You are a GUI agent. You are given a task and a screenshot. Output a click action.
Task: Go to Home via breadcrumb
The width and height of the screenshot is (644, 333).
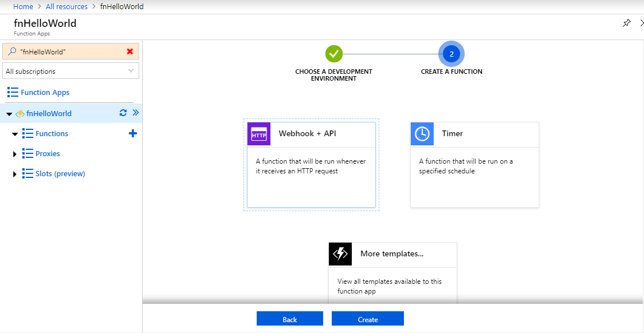(23, 6)
